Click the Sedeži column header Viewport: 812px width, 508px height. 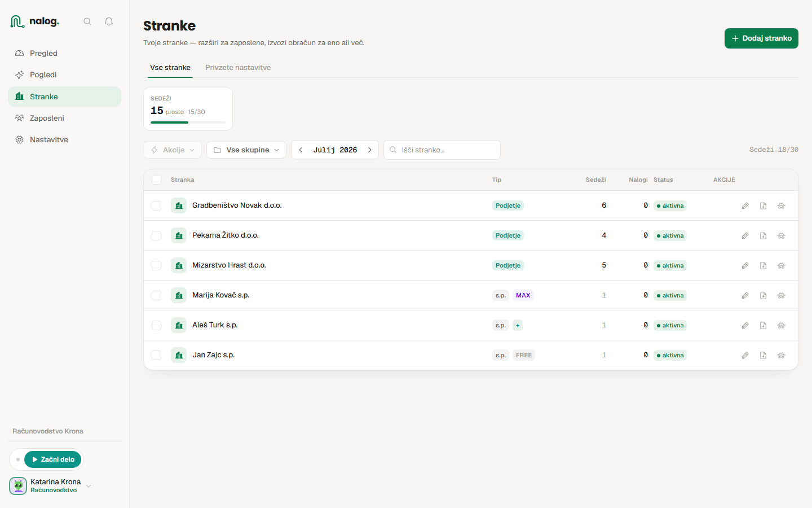(595, 179)
